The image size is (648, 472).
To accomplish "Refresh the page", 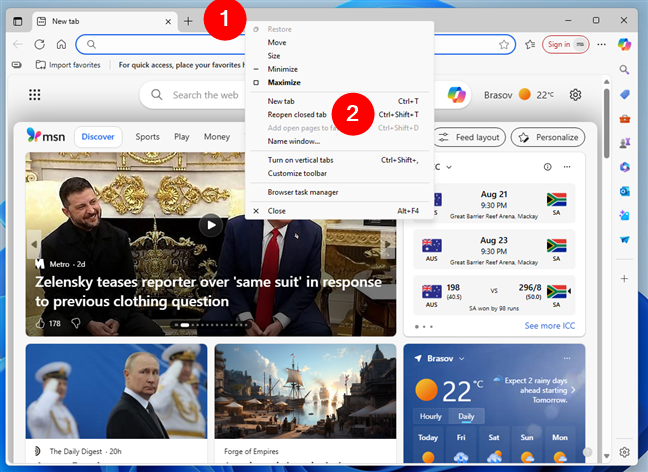I will pyautogui.click(x=40, y=44).
